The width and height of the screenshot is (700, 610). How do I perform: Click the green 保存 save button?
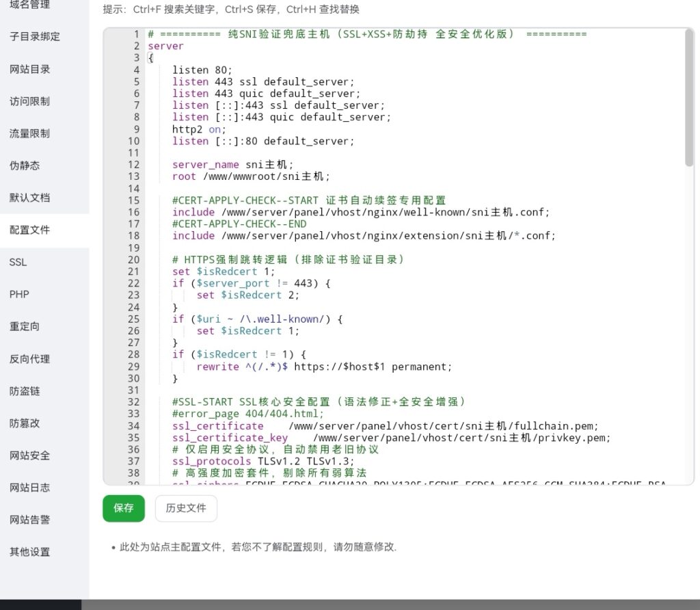(123, 508)
